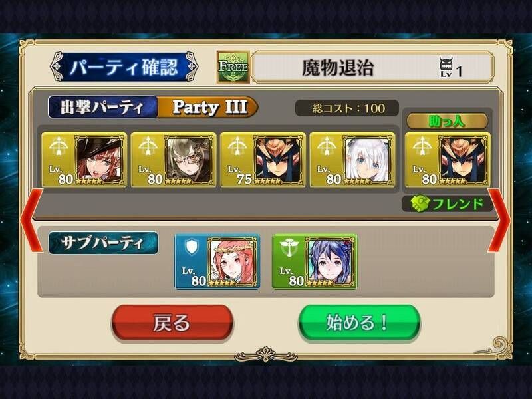Tap the helper masked archer unit Lv. 80
Viewport: 532px width, 399px height.
[x=448, y=160]
